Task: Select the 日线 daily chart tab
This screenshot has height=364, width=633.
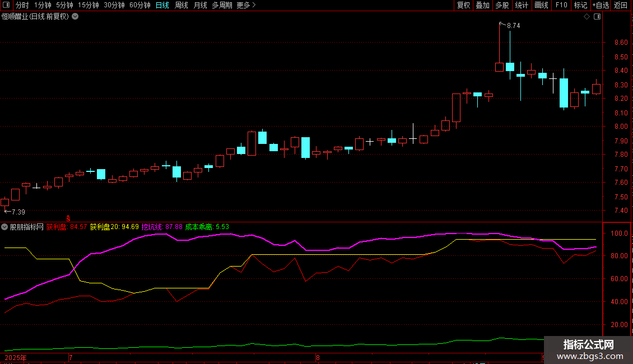Action: tap(162, 5)
